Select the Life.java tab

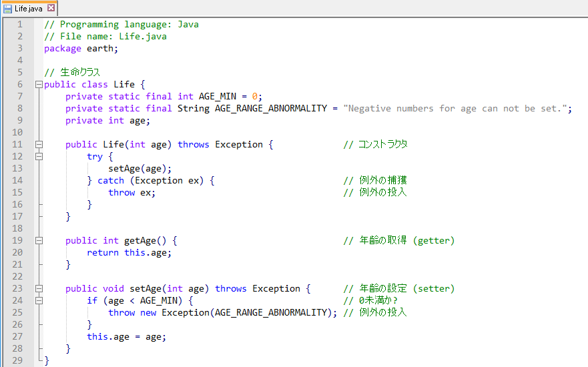click(x=29, y=8)
